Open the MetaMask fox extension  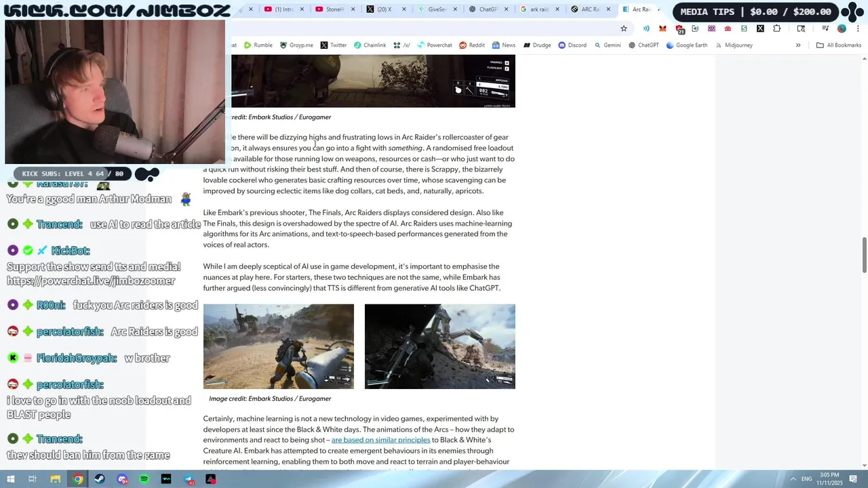coord(663,28)
